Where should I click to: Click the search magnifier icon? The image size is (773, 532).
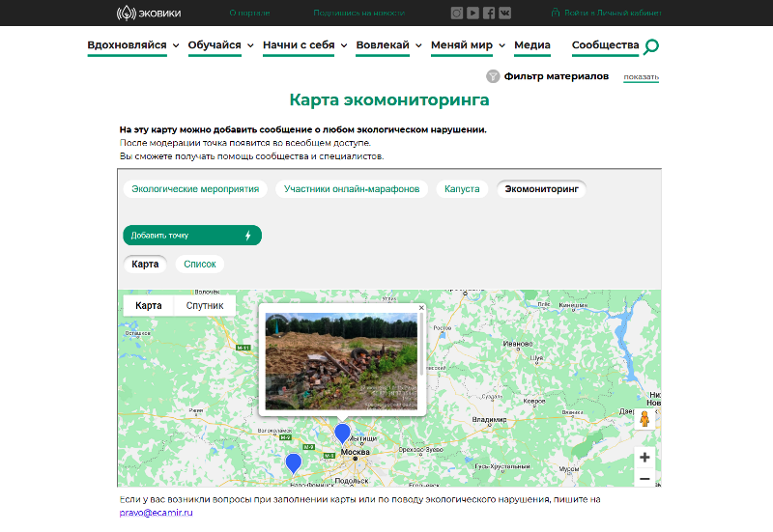pos(651,46)
